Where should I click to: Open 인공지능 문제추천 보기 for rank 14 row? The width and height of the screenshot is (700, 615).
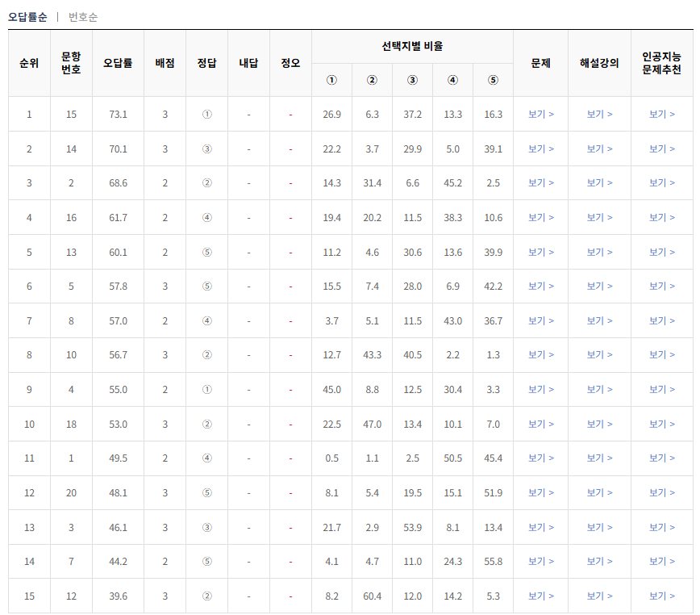point(662,562)
